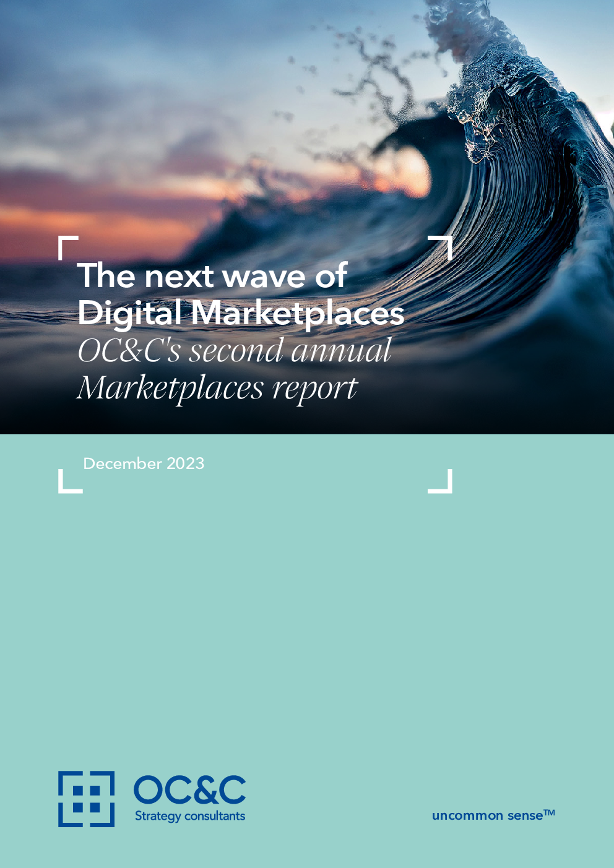614x868 pixels.
Task: Click the bottom-left white corner bracket
Action: click(70, 481)
